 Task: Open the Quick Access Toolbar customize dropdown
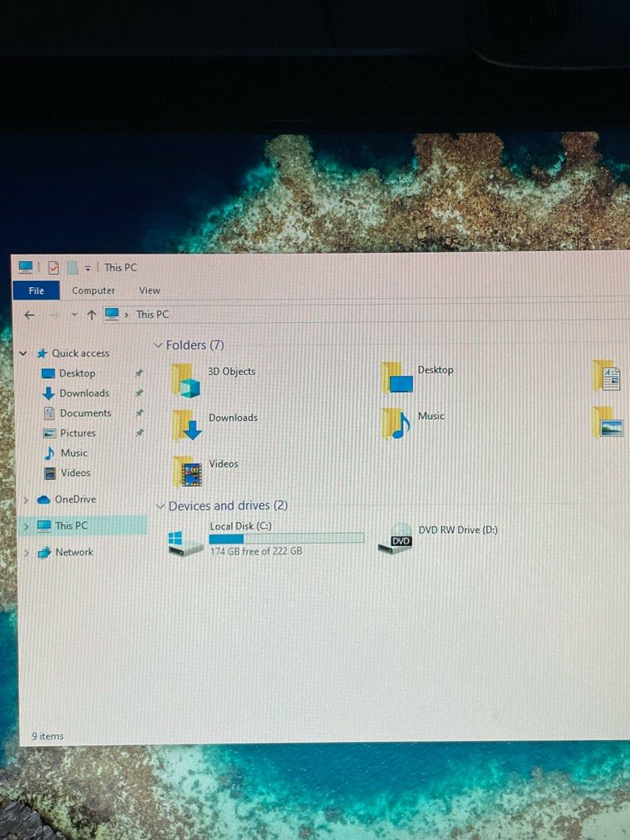coord(89,268)
